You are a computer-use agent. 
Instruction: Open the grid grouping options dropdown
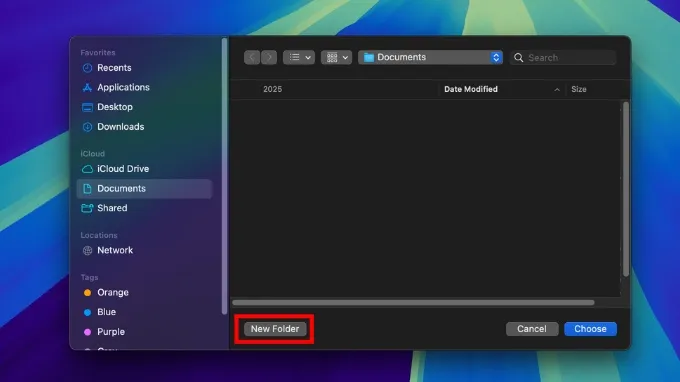tap(337, 57)
